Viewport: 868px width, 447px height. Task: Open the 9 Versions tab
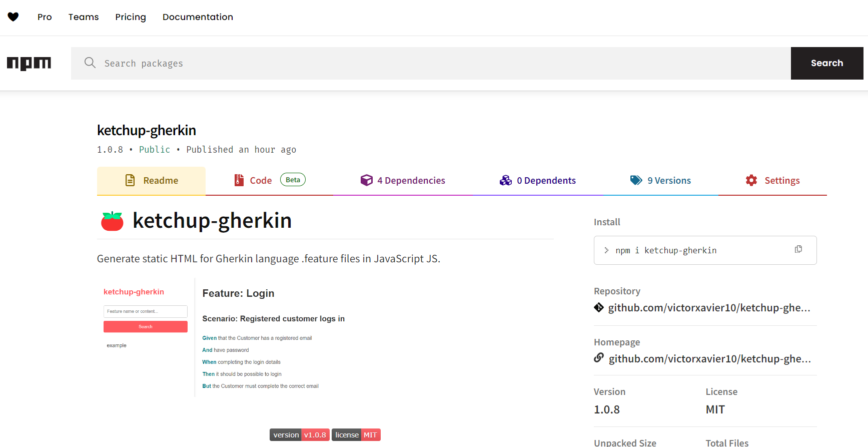tap(660, 181)
